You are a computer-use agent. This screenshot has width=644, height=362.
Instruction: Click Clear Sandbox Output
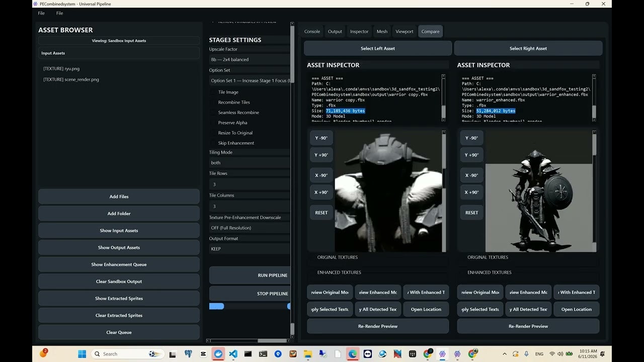[x=119, y=282]
